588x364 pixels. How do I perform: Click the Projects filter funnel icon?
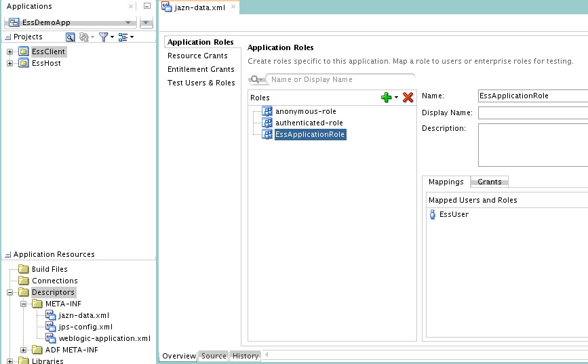[x=103, y=37]
